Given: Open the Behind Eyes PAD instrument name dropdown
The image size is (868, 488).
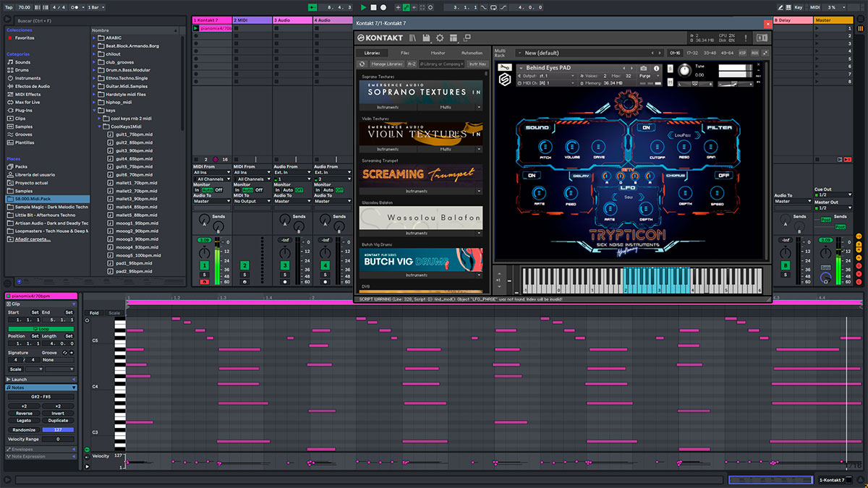Looking at the screenshot, I should 571,68.
